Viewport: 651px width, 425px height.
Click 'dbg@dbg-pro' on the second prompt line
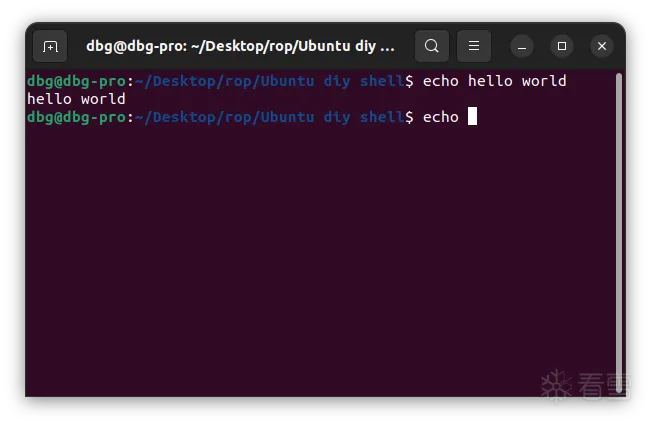76,117
